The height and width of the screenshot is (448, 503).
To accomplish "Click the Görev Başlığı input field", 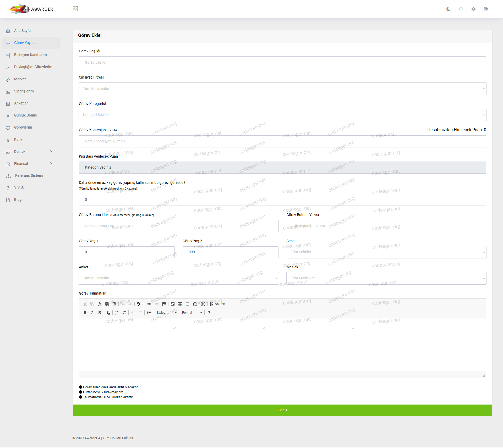I will [282, 63].
